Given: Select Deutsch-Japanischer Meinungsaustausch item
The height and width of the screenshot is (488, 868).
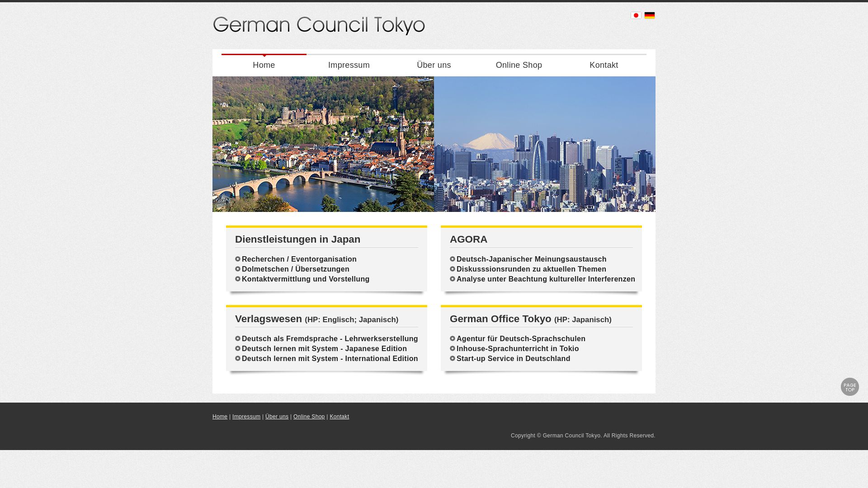Looking at the screenshot, I should pyautogui.click(x=531, y=259).
